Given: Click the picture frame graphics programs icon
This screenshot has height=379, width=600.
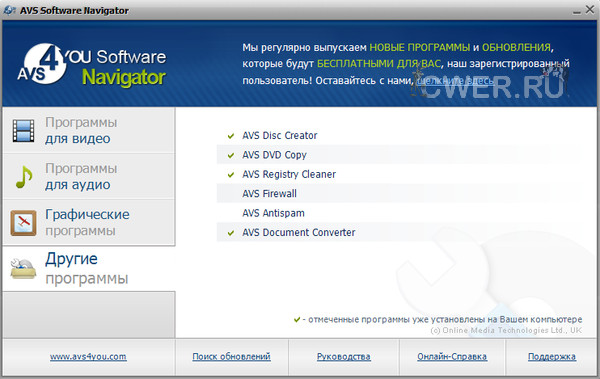Looking at the screenshot, I should pyautogui.click(x=23, y=223).
